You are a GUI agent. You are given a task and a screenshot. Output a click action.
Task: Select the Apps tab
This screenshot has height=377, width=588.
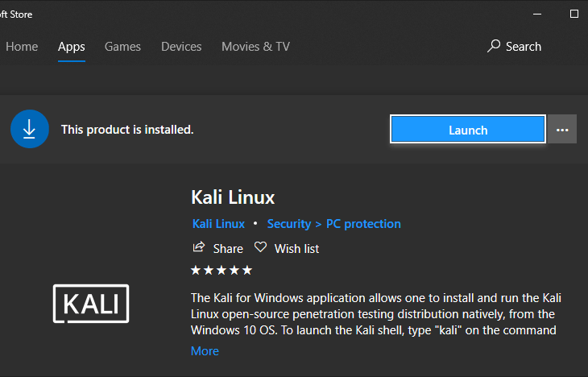(x=72, y=47)
